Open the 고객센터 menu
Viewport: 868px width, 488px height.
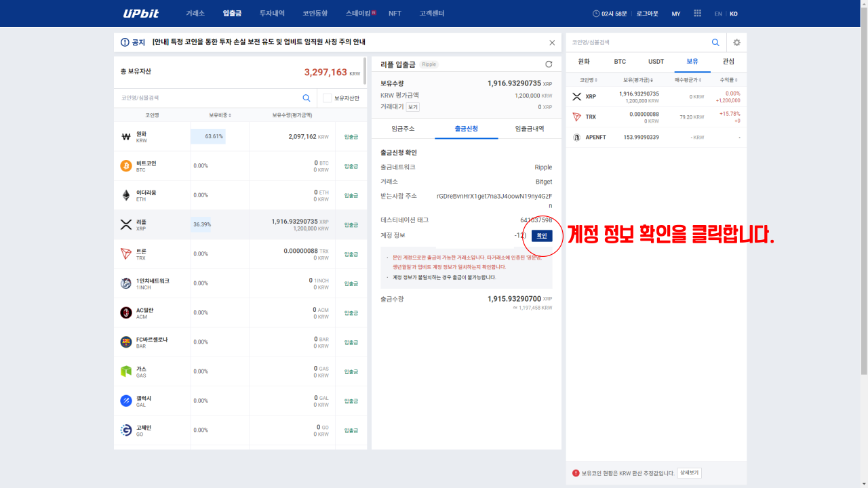coord(432,14)
